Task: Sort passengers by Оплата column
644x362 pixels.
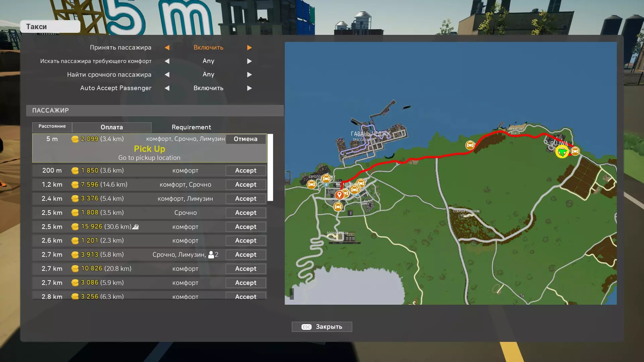Action: 112,127
